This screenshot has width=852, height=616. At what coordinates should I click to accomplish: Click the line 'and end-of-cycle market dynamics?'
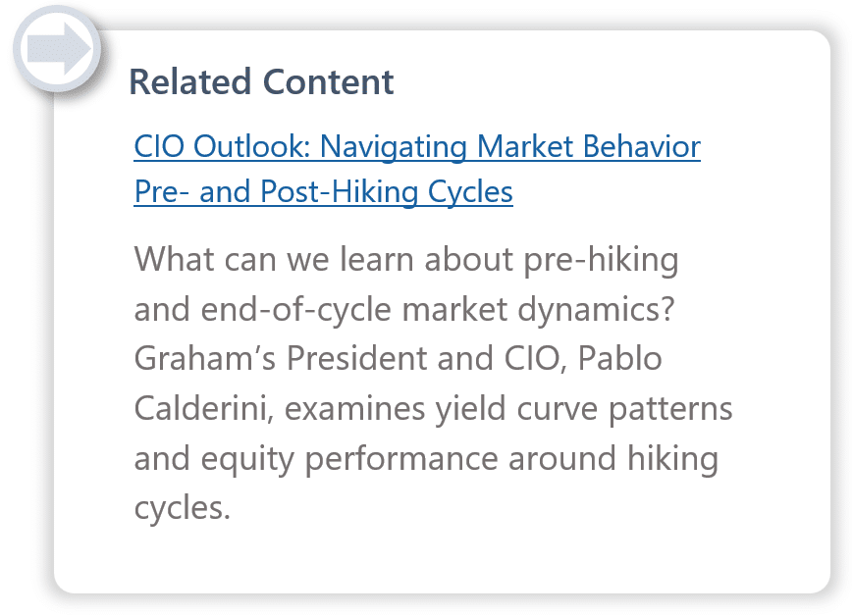404,309
